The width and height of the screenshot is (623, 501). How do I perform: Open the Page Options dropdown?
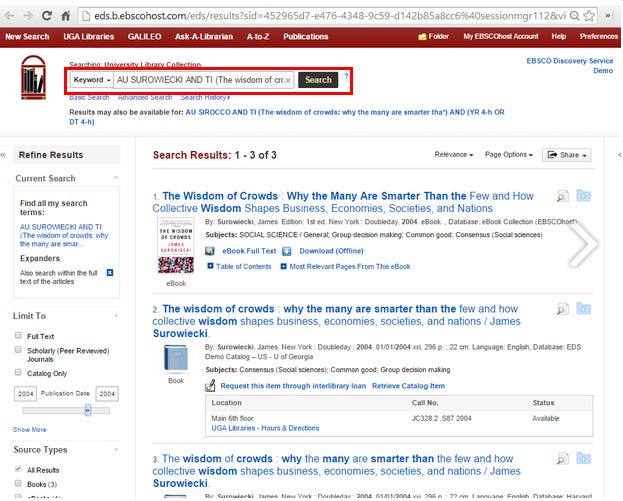click(x=509, y=155)
